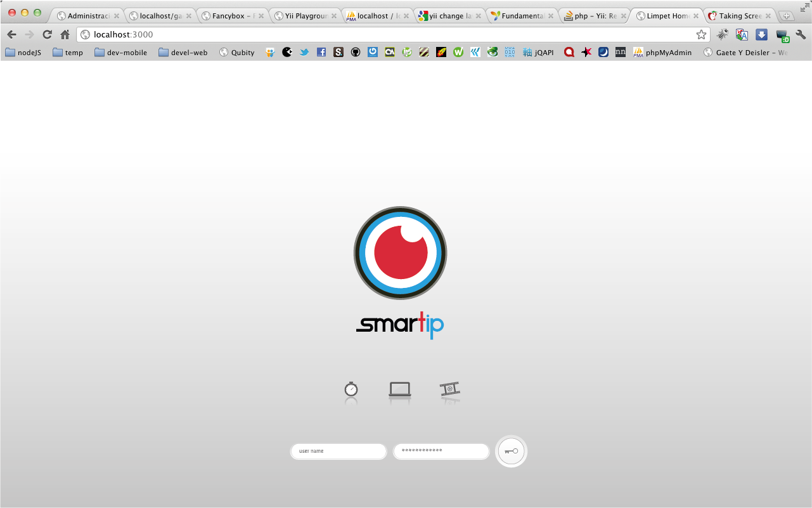Open the translate extension icon
Screen dimensions: 812x508
[742, 35]
